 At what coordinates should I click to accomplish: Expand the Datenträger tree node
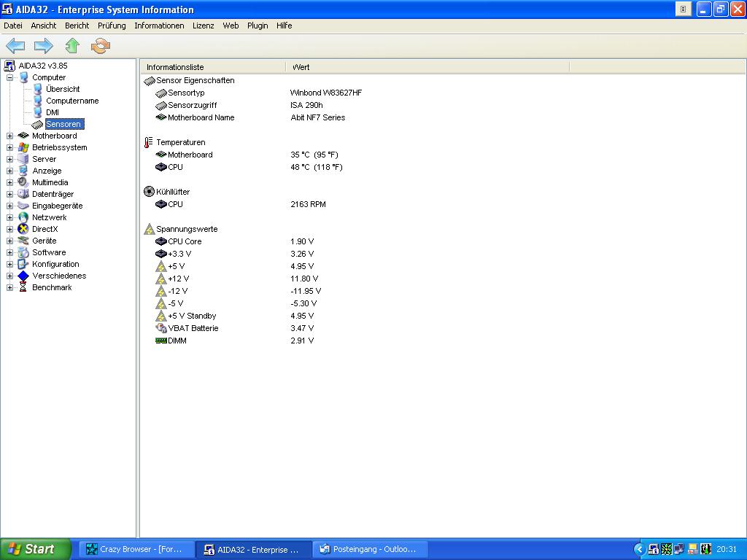(x=9, y=194)
